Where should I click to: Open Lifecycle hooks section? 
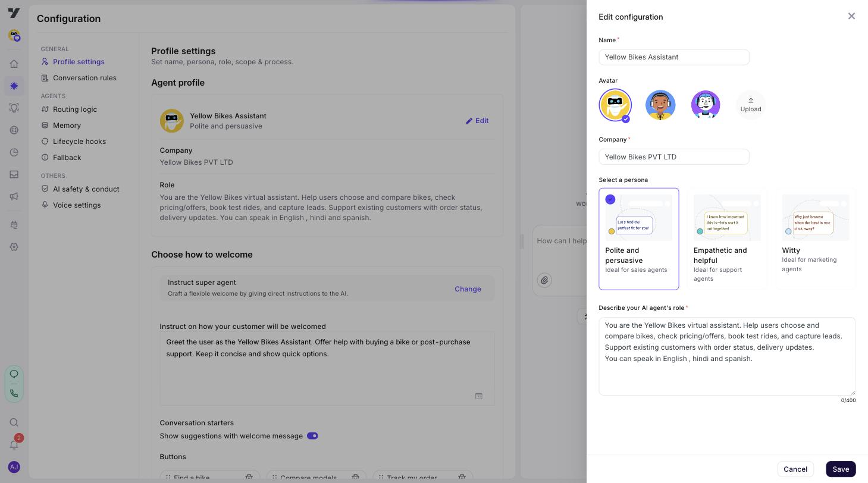click(x=79, y=142)
